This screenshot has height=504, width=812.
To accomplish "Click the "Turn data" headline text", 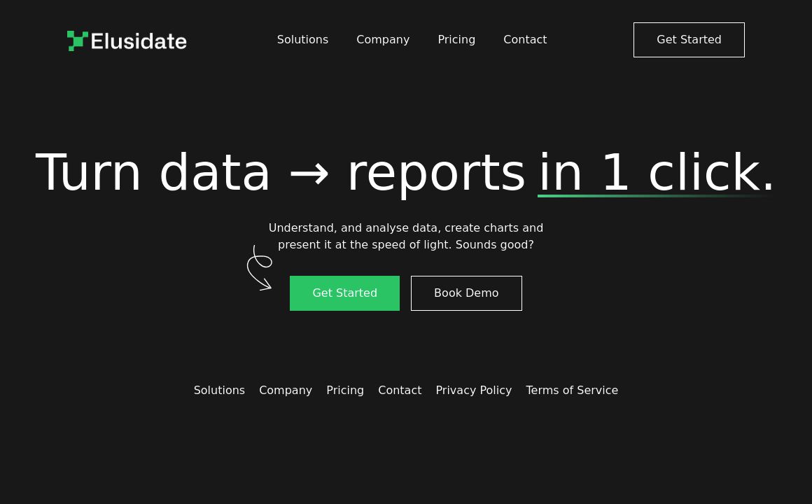I will 153,173.
